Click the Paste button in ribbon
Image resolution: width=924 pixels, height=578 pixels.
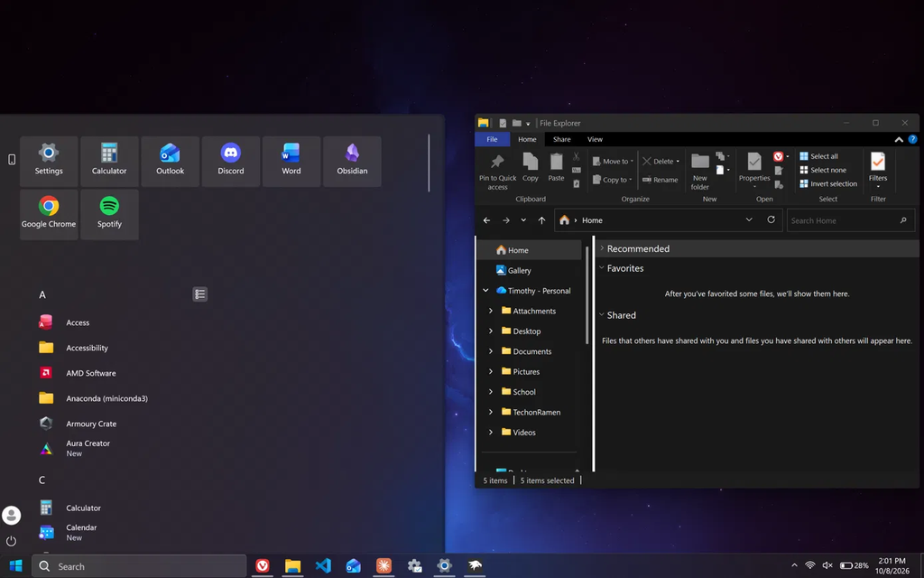click(556, 167)
